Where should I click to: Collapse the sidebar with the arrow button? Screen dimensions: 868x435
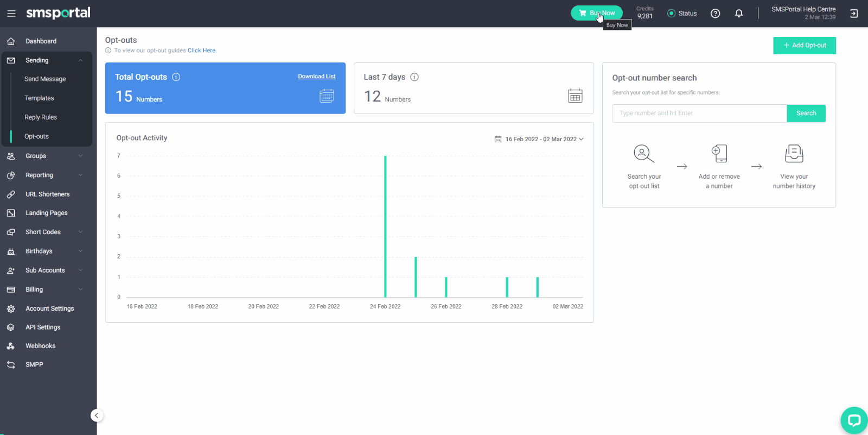(97, 415)
